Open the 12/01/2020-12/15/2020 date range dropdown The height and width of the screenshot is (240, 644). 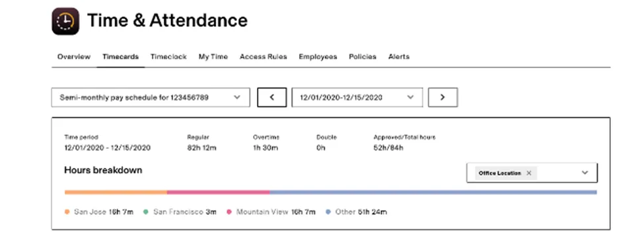tap(357, 97)
